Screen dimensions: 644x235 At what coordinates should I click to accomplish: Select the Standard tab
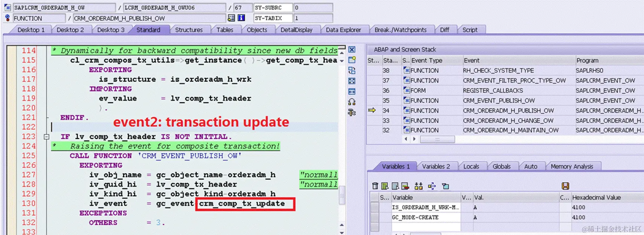point(148,30)
